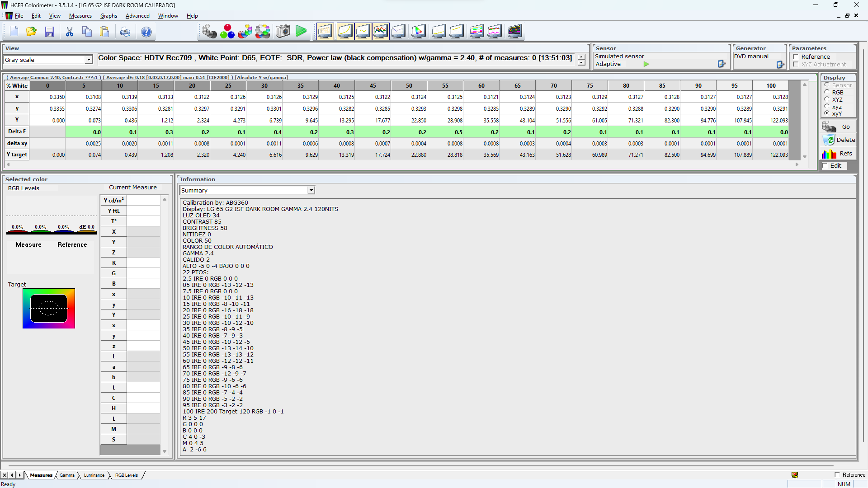Expand the Summary information dropdown
Image resolution: width=868 pixels, height=488 pixels.
(311, 190)
